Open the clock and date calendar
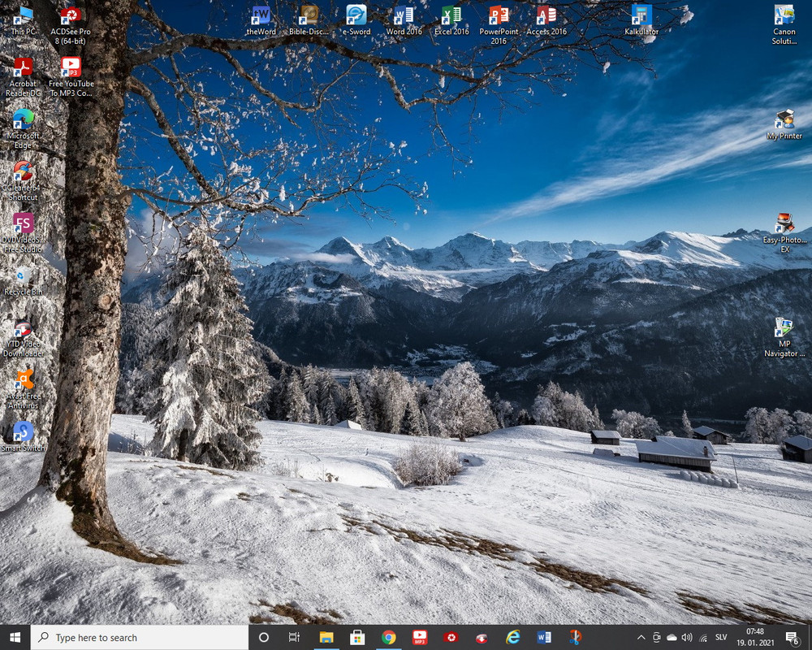812x650 pixels. click(755, 638)
